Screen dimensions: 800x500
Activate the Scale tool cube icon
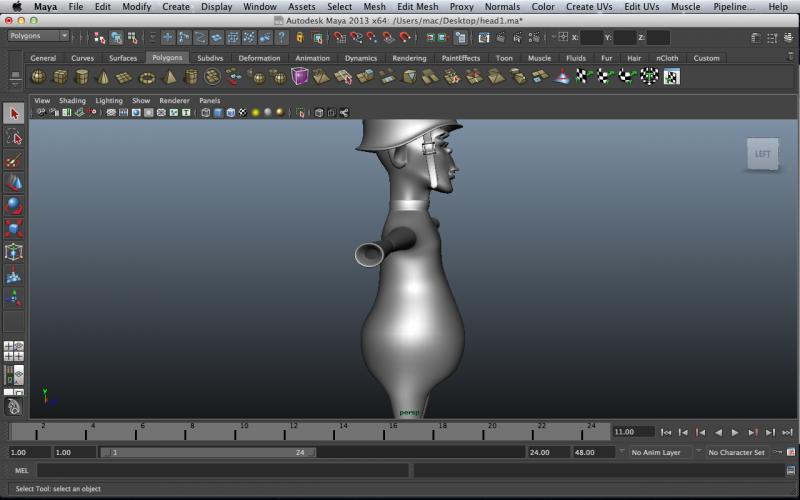pyautogui.click(x=14, y=229)
